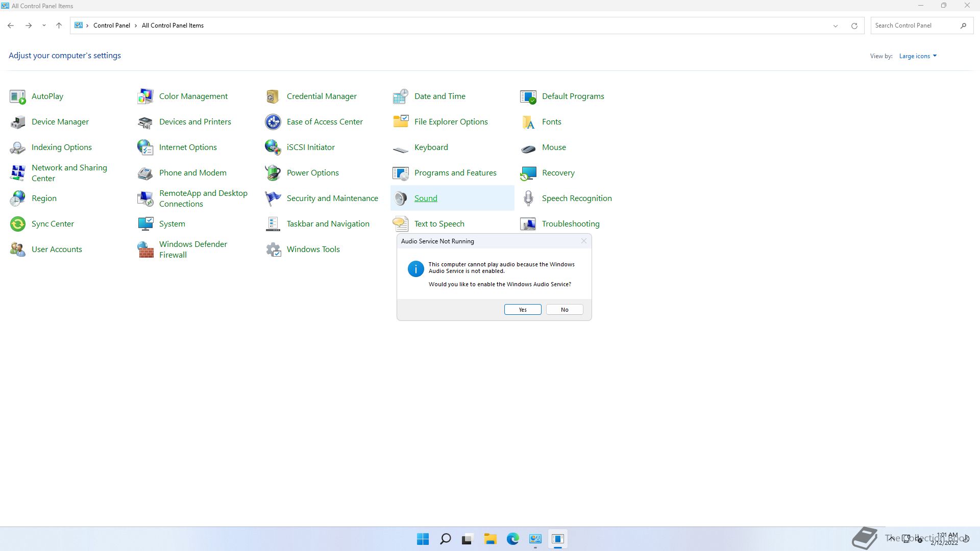Open the System link
Image resolution: width=980 pixels, height=551 pixels.
click(172, 224)
